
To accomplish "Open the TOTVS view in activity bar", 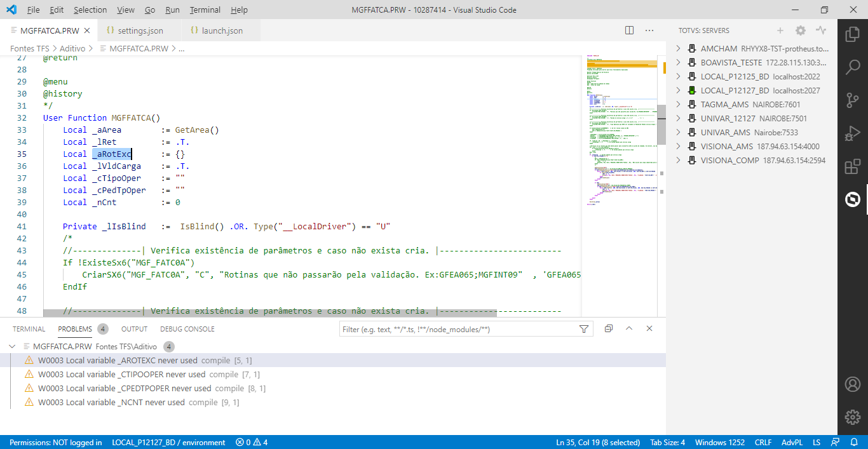I will 852,200.
